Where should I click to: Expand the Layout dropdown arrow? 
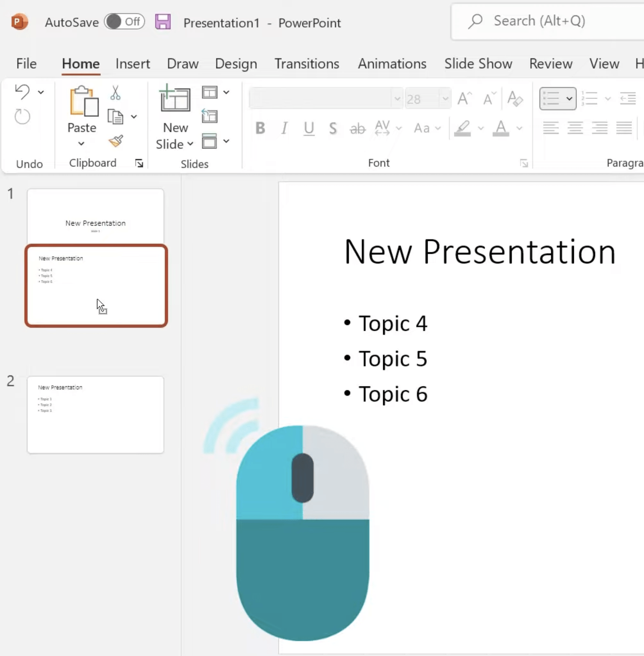coord(226,92)
